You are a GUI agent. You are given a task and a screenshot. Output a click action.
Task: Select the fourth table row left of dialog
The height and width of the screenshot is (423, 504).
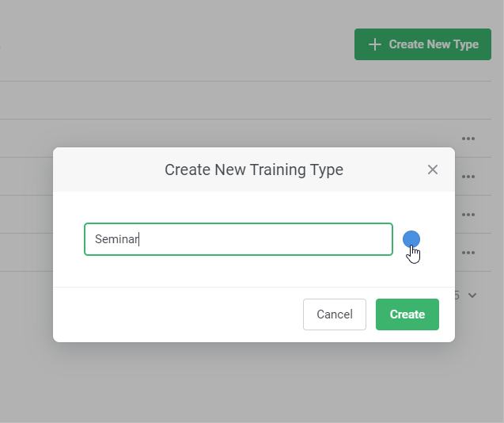pyautogui.click(x=26, y=253)
